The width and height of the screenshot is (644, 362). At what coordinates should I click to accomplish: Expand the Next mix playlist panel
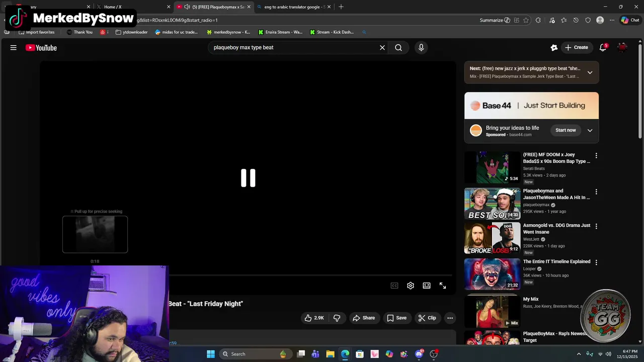tap(590, 72)
